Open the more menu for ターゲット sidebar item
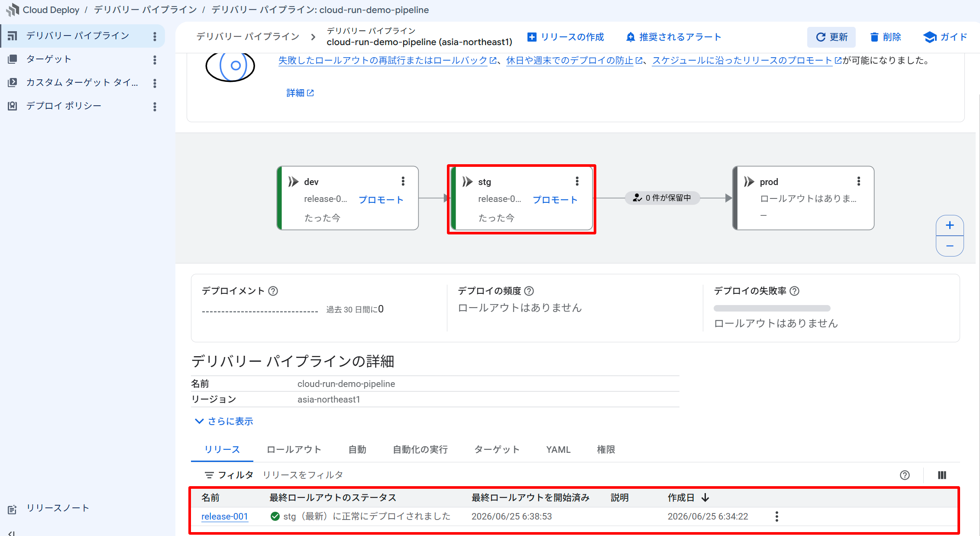This screenshot has height=536, width=980. tap(155, 60)
